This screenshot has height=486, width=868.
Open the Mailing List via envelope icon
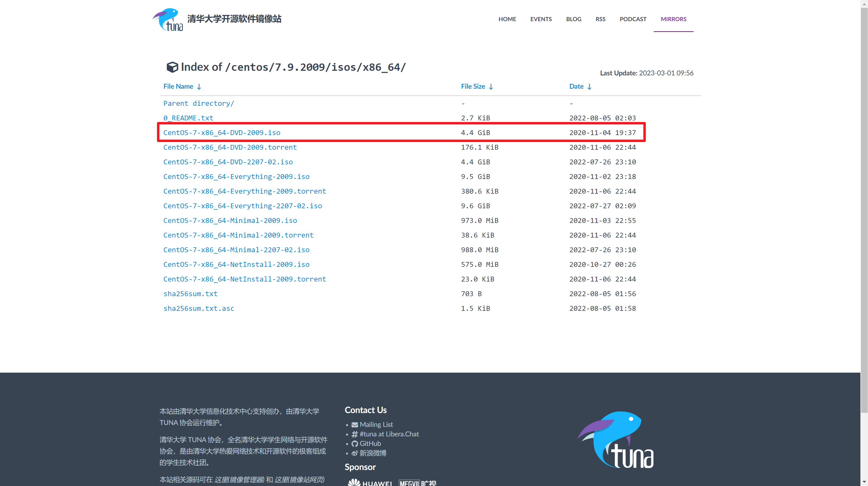pyautogui.click(x=355, y=425)
